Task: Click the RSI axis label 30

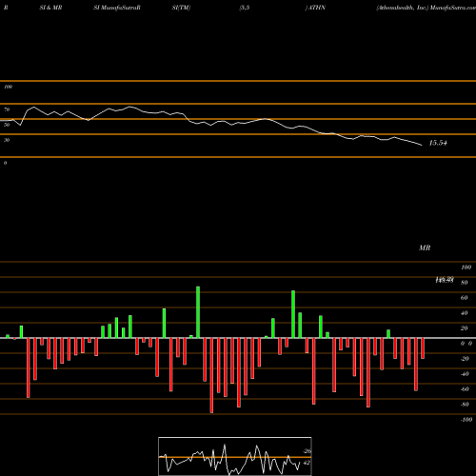Action: [x=7, y=140]
